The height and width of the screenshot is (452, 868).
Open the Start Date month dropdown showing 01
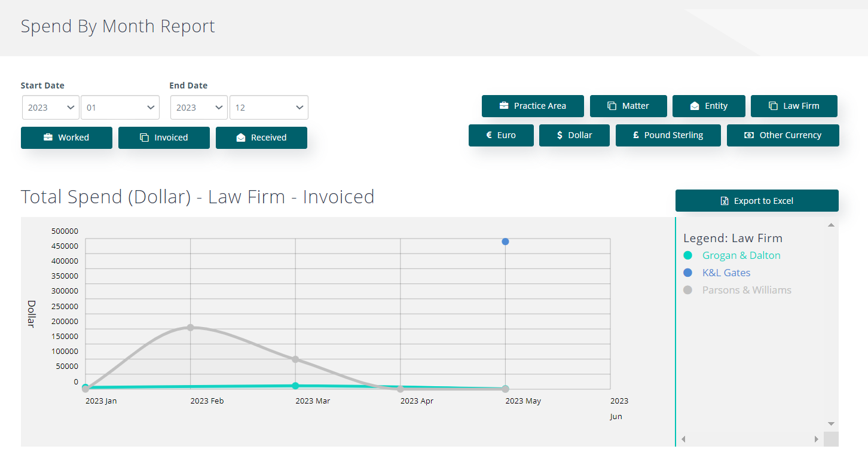click(x=120, y=108)
